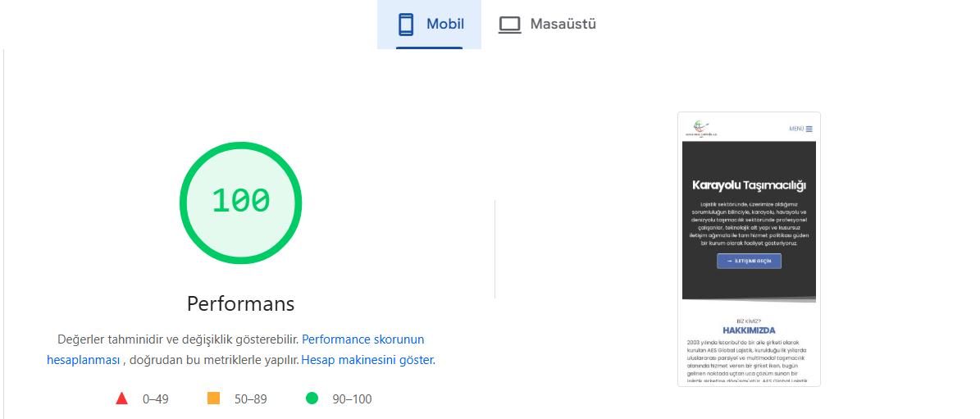Screen dimensions: 980x419
Task: Click the smartphone icon beside Mobil
Action: pos(406,25)
